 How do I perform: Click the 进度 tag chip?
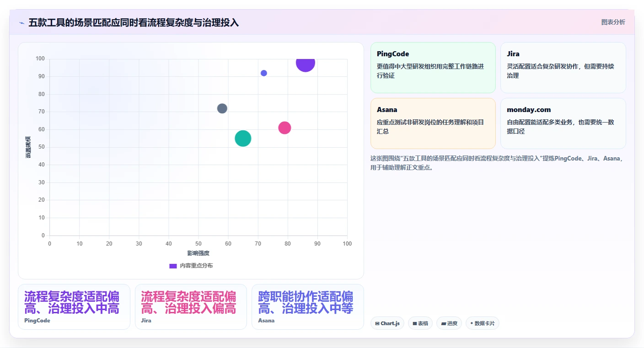[449, 323]
